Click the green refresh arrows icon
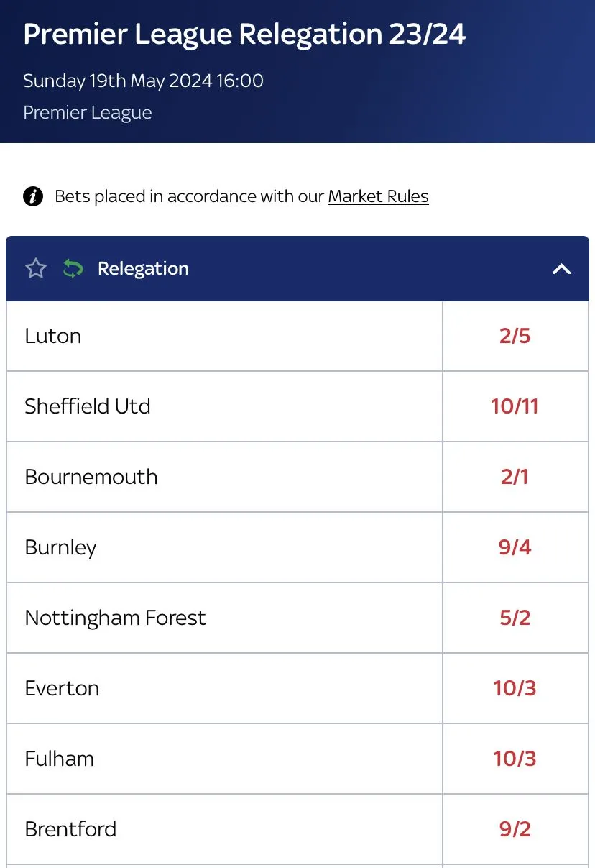Viewport: 595px width, 868px height. pos(73,269)
